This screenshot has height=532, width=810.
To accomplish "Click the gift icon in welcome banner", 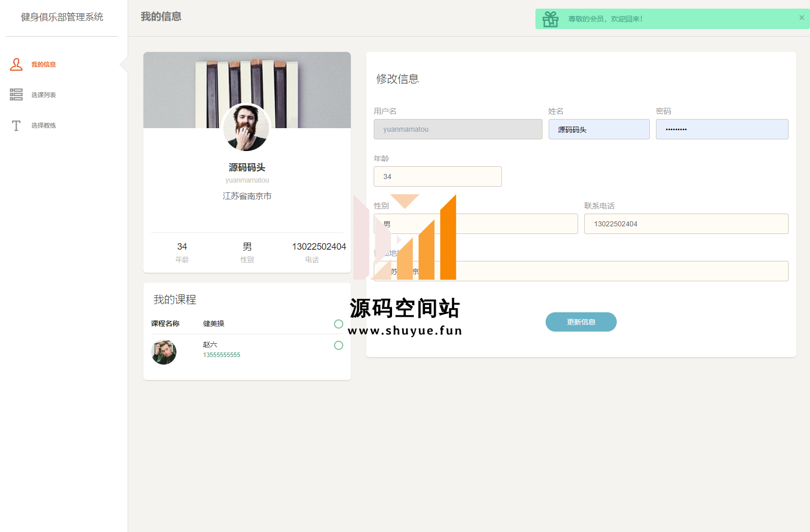I will pos(550,19).
